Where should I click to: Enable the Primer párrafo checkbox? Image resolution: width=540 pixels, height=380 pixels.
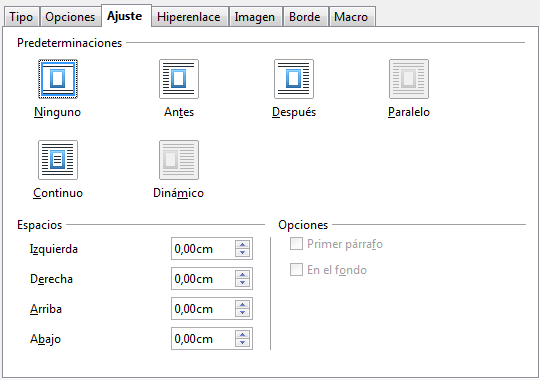(296, 244)
